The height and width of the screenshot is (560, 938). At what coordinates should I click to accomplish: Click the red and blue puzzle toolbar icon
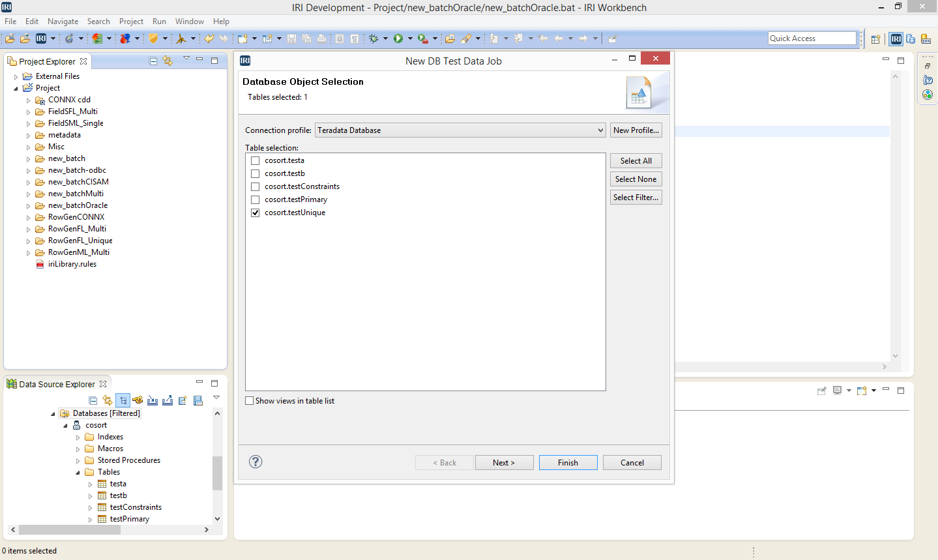pyautogui.click(x=125, y=38)
